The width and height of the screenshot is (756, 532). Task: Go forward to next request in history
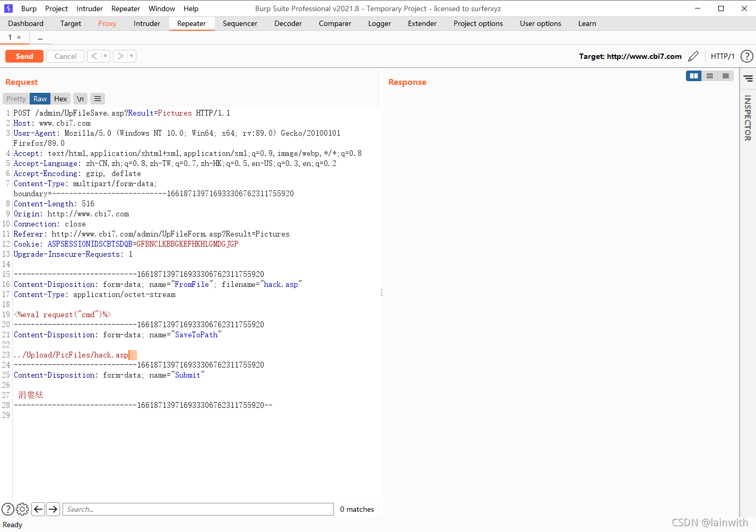coord(120,56)
